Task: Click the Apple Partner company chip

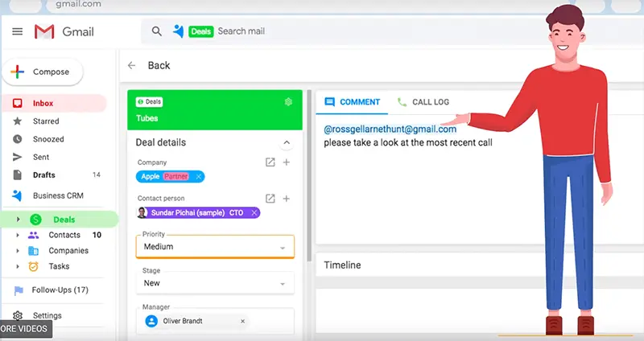Action: [x=170, y=176]
